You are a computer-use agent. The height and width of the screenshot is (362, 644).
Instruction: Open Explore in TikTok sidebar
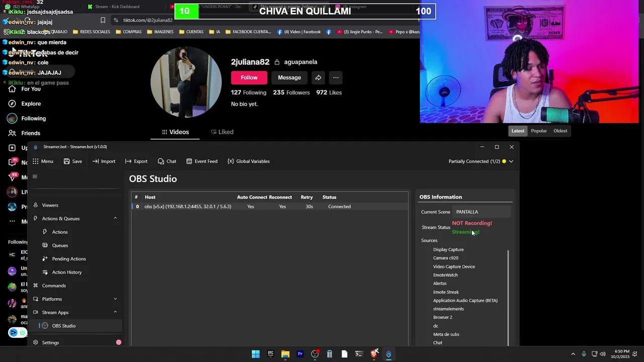tap(24, 104)
